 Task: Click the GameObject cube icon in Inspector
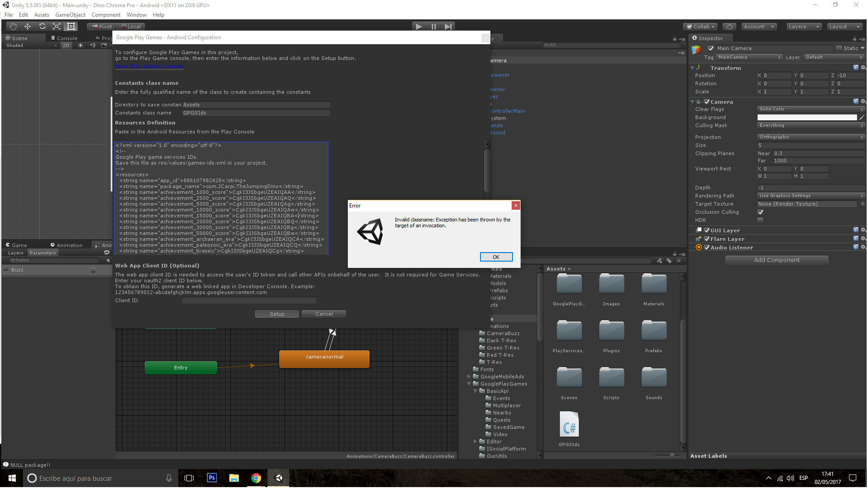pyautogui.click(x=697, y=49)
